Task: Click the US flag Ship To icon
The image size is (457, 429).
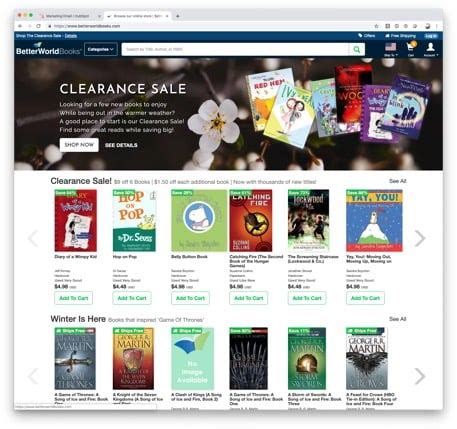Action: pyautogui.click(x=390, y=47)
